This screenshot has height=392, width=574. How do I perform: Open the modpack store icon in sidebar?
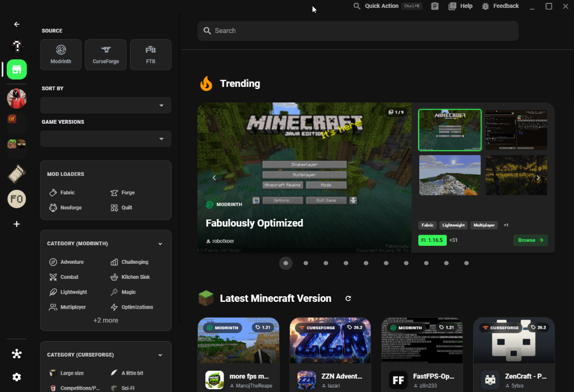point(17,69)
